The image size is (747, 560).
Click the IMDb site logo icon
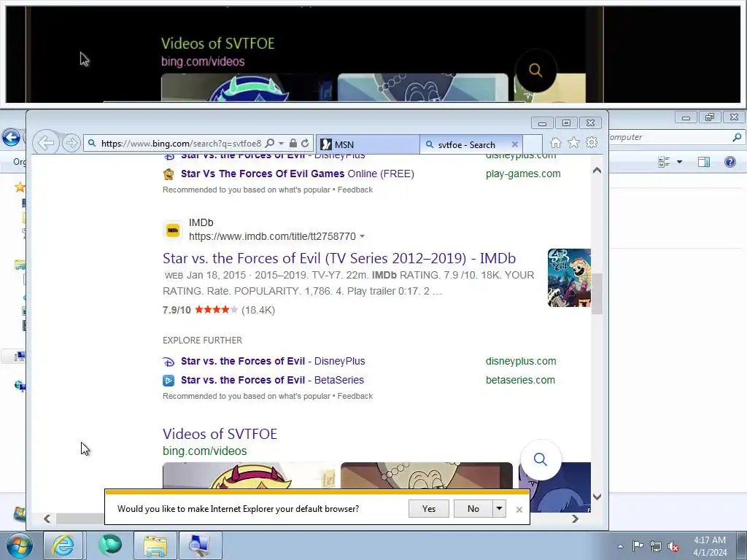point(172,230)
